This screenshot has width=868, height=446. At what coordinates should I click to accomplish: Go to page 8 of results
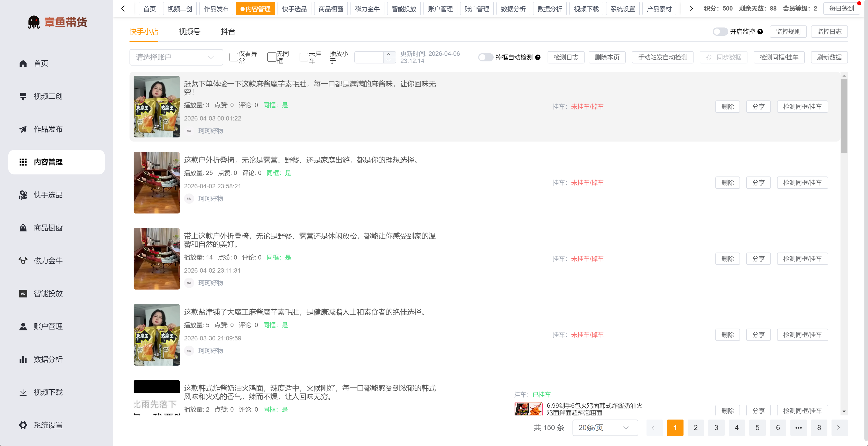(819, 428)
